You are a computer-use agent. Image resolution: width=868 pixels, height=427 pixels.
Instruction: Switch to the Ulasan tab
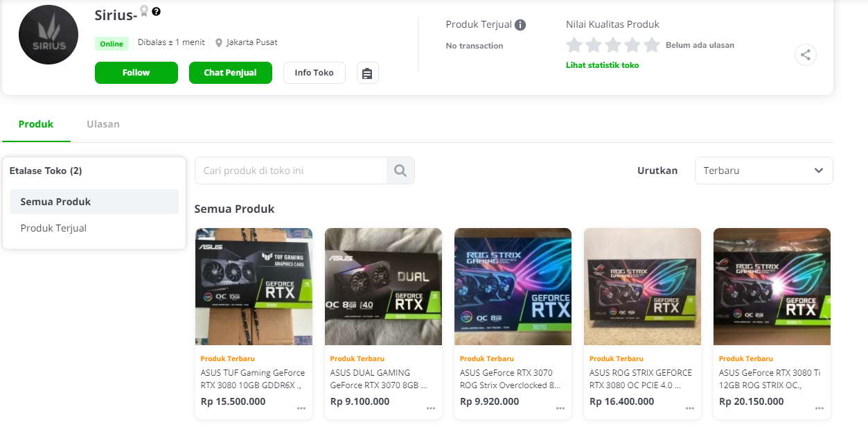[x=103, y=124]
